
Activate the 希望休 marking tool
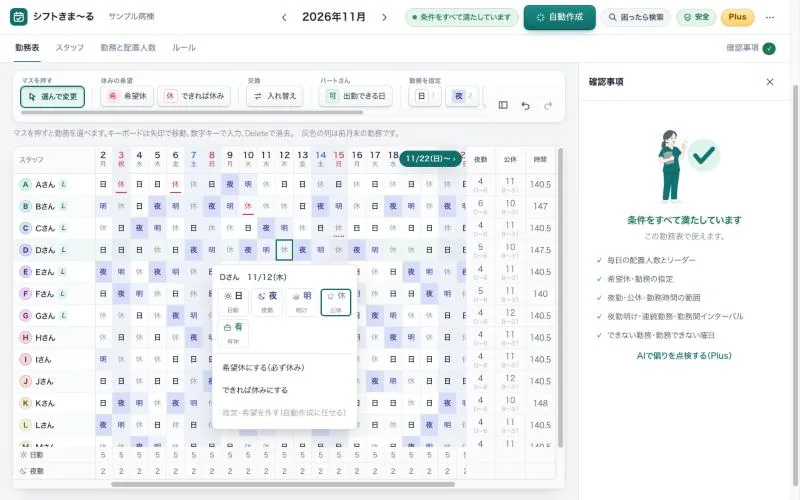(127, 96)
